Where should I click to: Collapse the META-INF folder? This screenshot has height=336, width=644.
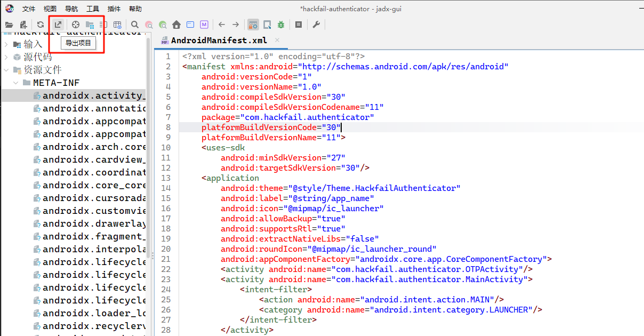pos(16,83)
